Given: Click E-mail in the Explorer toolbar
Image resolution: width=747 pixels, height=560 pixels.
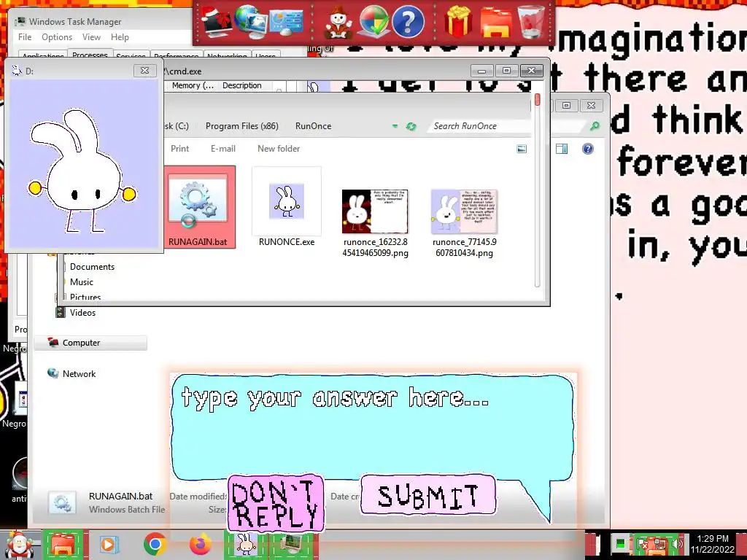Looking at the screenshot, I should (223, 149).
